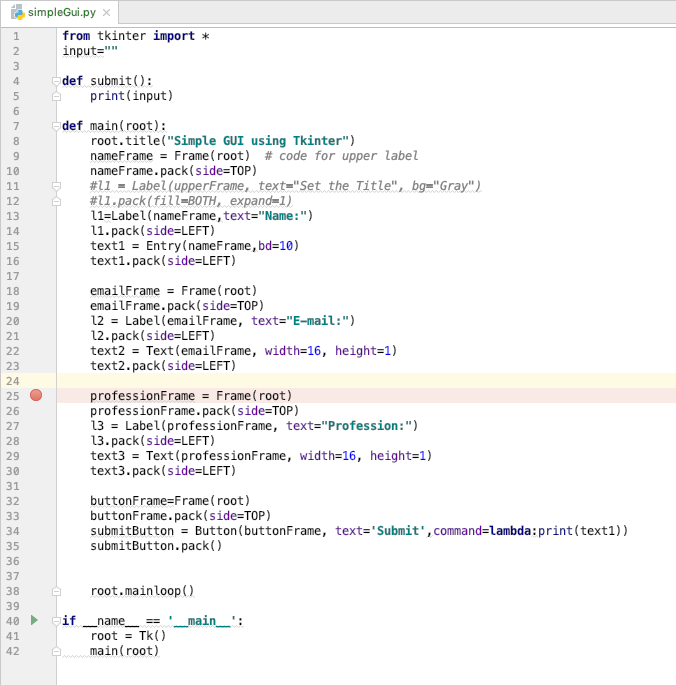Image resolution: width=676 pixels, height=685 pixels.
Task: Click emailFrame.pack(side=TOP) line
Action: coord(177,306)
